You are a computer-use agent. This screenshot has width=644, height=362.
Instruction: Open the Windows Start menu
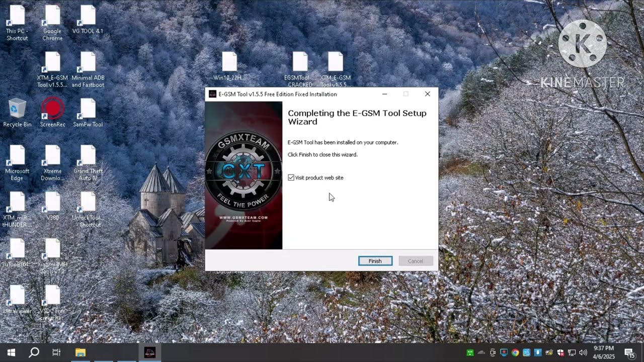click(11, 352)
